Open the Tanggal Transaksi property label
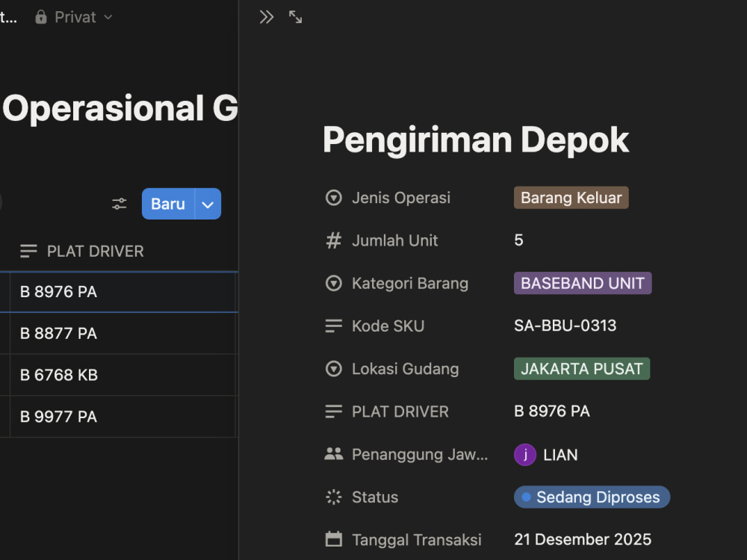Image resolution: width=747 pixels, height=560 pixels. [x=416, y=540]
